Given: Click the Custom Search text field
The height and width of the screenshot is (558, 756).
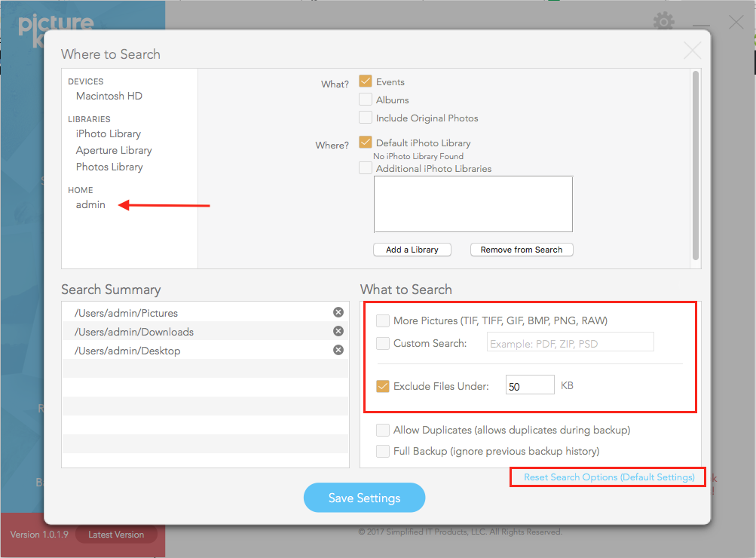Looking at the screenshot, I should (x=570, y=343).
